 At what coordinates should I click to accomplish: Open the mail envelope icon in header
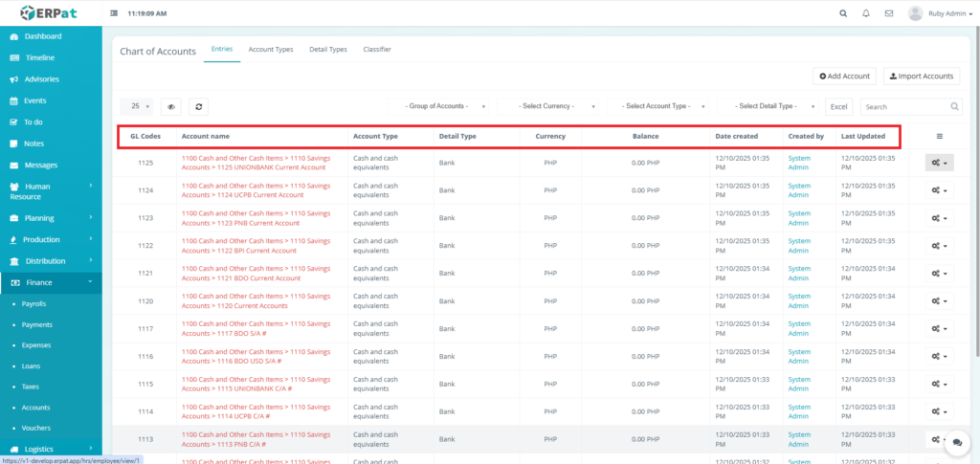tap(889, 14)
